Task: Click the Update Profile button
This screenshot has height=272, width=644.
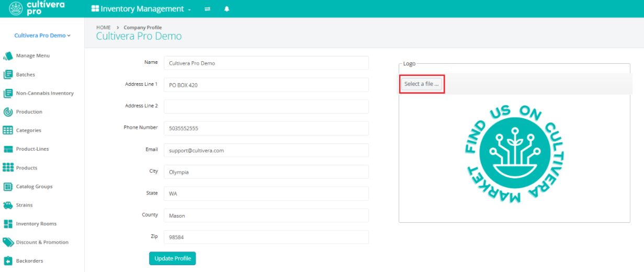Action: 172,258
